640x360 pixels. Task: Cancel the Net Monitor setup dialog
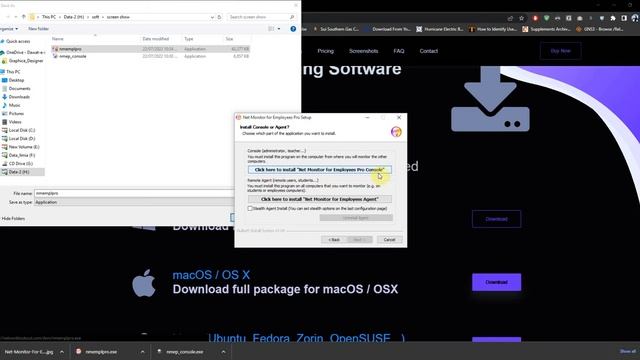(389, 240)
